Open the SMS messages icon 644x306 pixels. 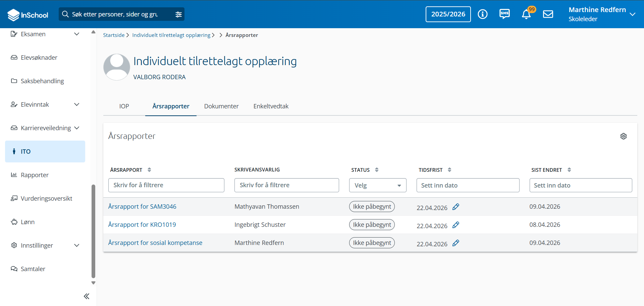coord(504,14)
